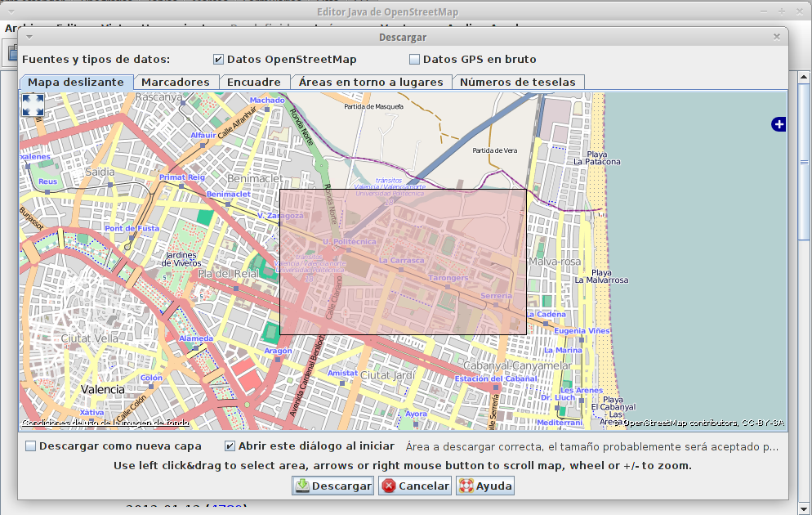Go to the Números de teselas tab
The width and height of the screenshot is (812, 515).
point(517,82)
